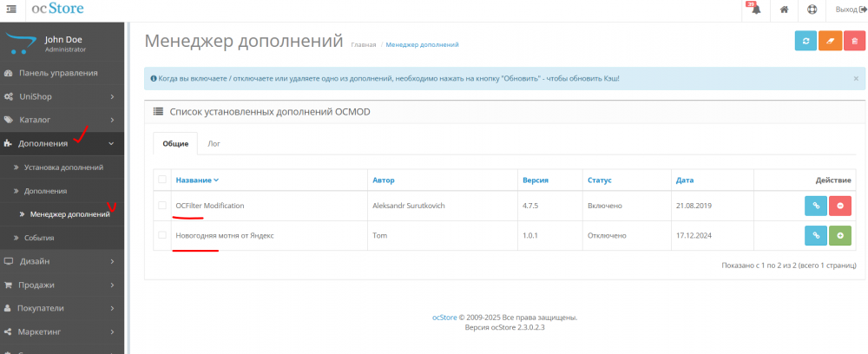Sort table by Автор column
The height and width of the screenshot is (354, 868).
pos(383,180)
